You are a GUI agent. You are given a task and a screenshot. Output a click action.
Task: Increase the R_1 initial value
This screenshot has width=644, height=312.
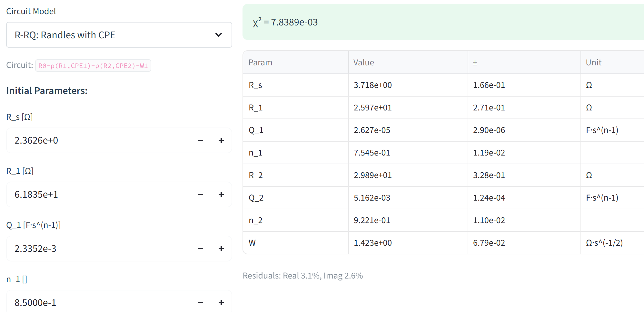coord(221,194)
